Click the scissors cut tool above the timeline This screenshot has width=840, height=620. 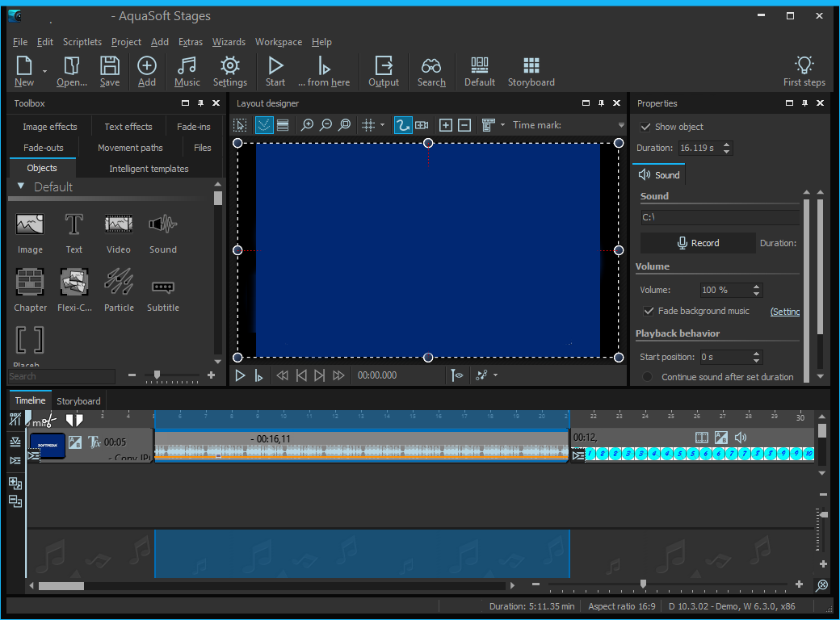pyautogui.click(x=48, y=421)
